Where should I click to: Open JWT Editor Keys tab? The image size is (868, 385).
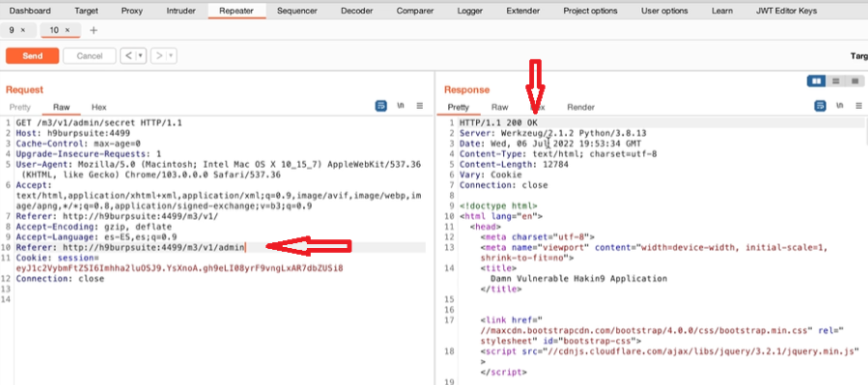point(786,11)
